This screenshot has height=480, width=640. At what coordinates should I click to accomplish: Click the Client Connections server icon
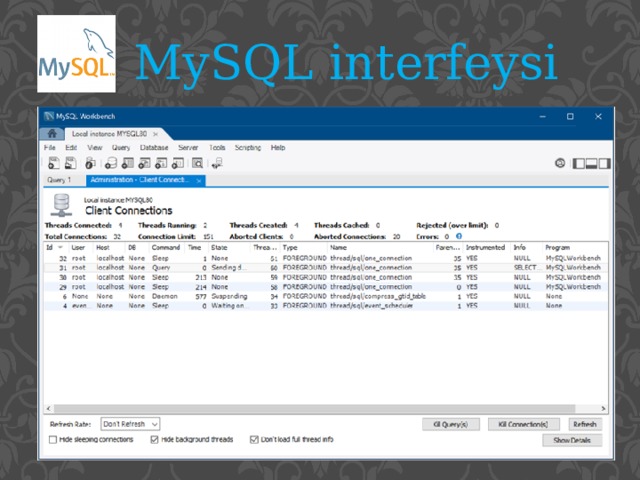click(x=62, y=205)
